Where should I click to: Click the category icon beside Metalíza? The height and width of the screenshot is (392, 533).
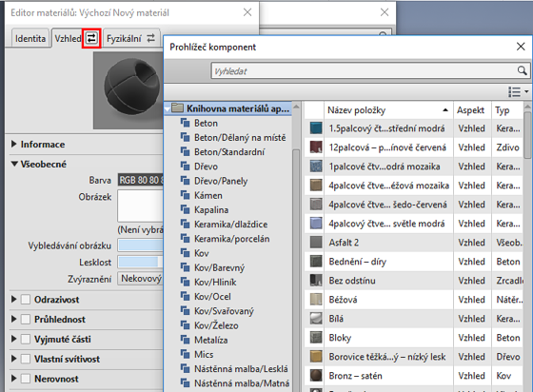point(186,340)
